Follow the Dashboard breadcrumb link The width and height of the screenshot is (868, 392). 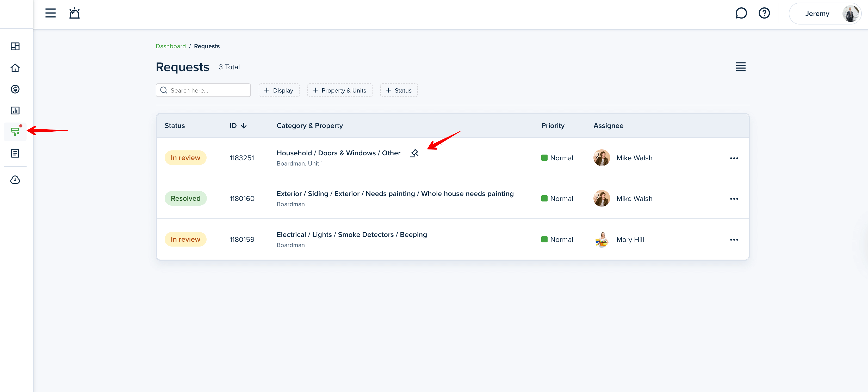pyautogui.click(x=170, y=46)
